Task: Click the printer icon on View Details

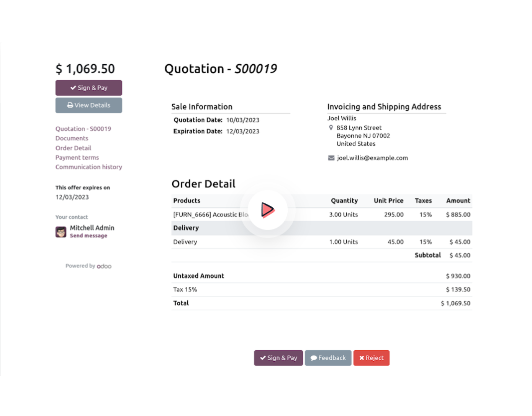Action: tap(70, 105)
